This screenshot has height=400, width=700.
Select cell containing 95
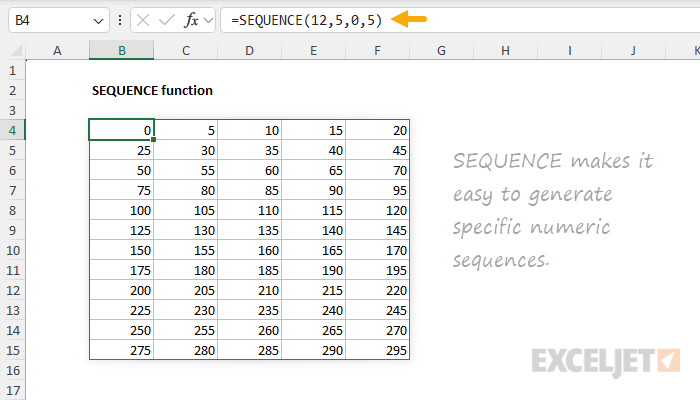(378, 190)
